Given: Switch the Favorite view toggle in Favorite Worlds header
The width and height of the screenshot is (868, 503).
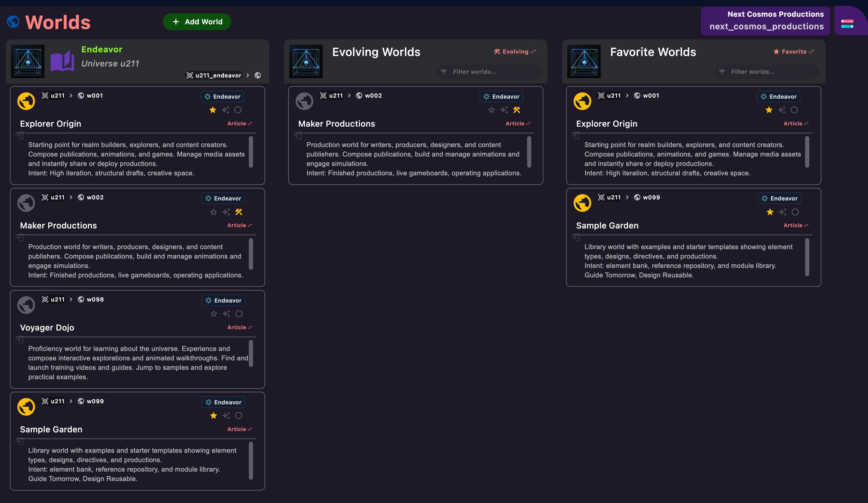Looking at the screenshot, I should (794, 52).
